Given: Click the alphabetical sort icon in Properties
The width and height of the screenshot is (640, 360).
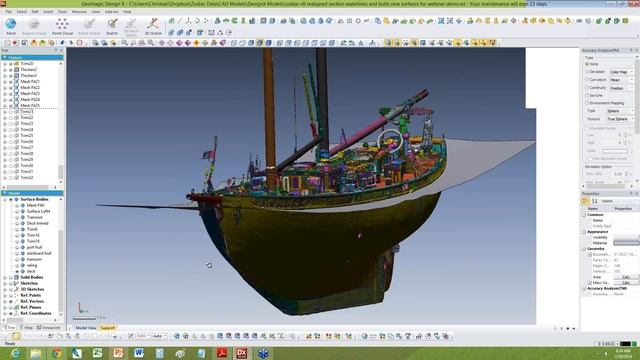Looking at the screenshot, I should [x=594, y=201].
